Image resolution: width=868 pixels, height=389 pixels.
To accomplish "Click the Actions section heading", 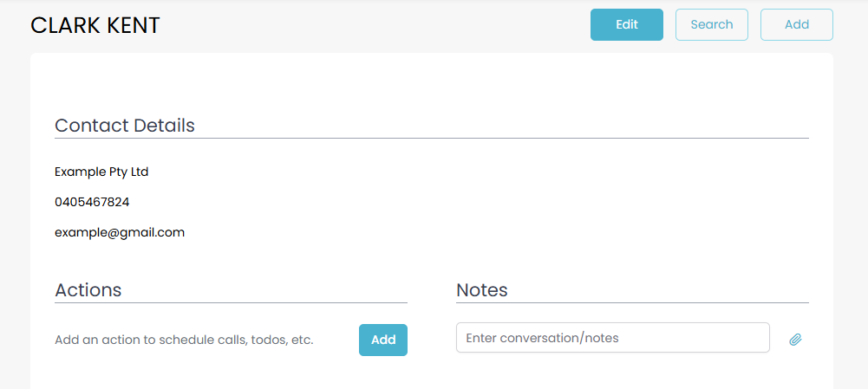I will point(88,290).
